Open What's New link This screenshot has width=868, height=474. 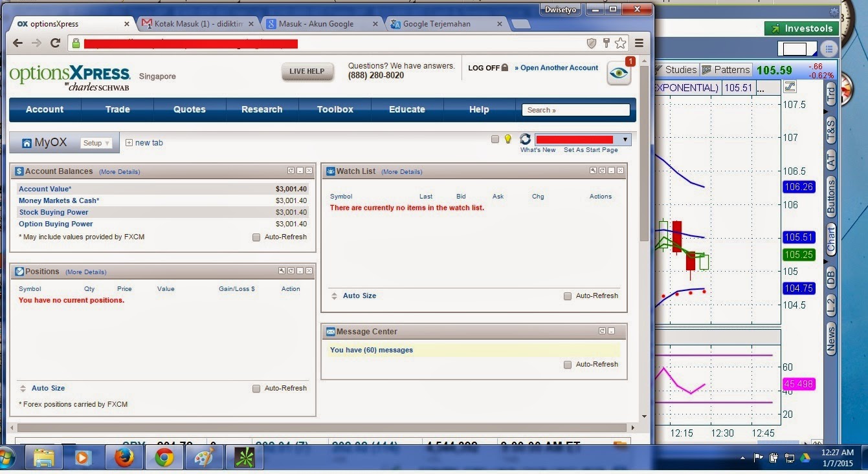[538, 150]
